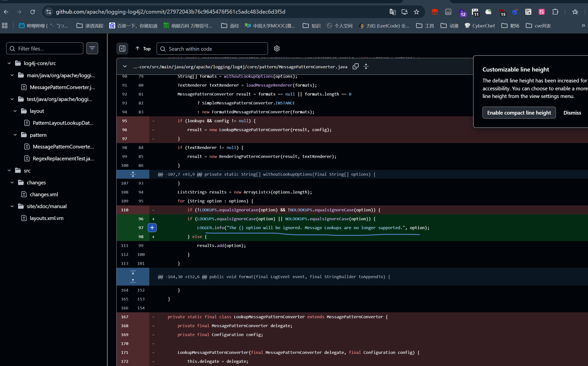Open the cve列表 bookmark folder
Viewport: 588px width, 366px height.
[538, 25]
